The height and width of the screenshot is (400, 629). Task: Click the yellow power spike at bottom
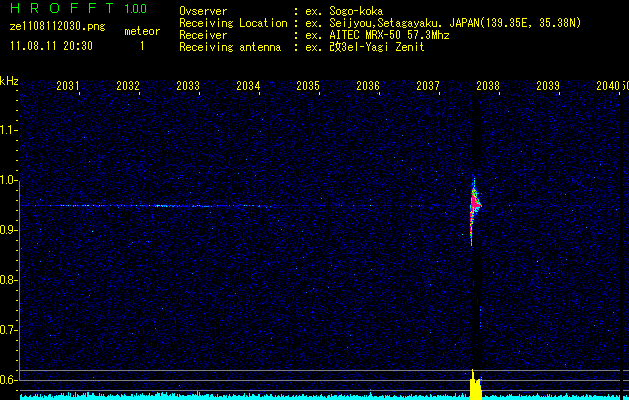click(474, 384)
